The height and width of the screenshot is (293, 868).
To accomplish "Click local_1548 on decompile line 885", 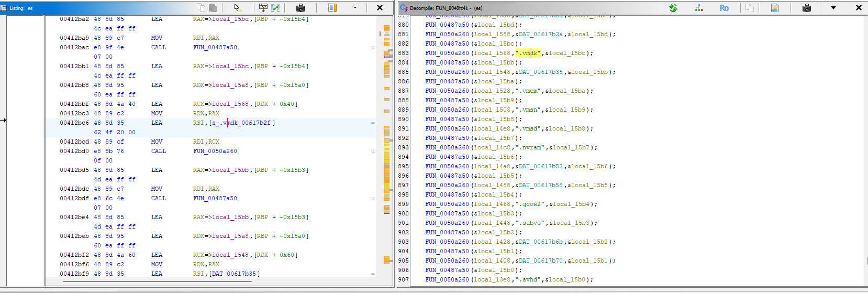I will tap(493, 72).
